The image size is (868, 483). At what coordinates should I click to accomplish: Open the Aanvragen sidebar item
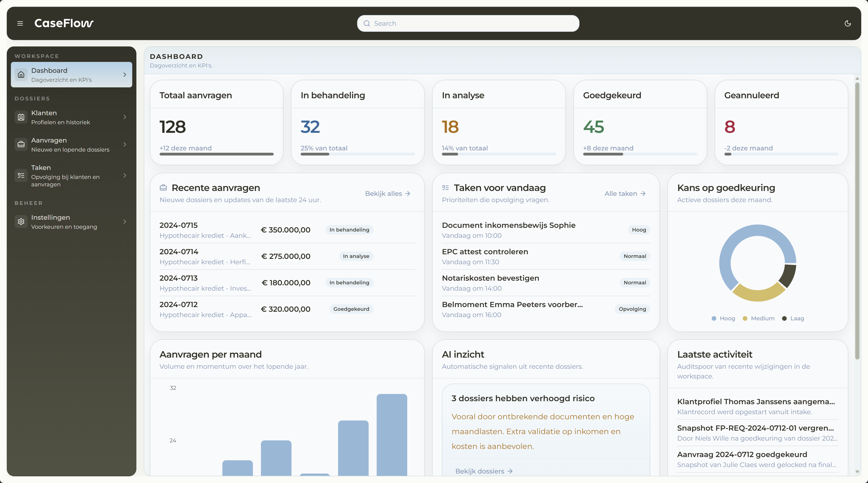[71, 144]
